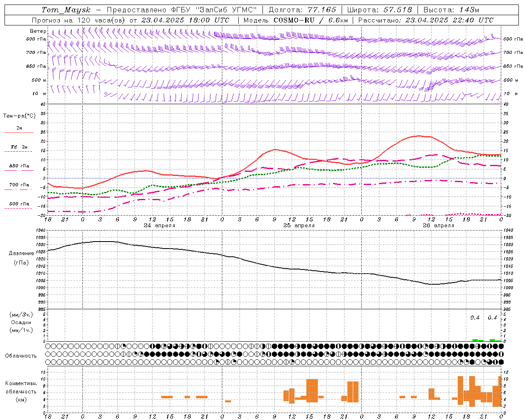Click the Широта: 57.518 value

[379, 10]
